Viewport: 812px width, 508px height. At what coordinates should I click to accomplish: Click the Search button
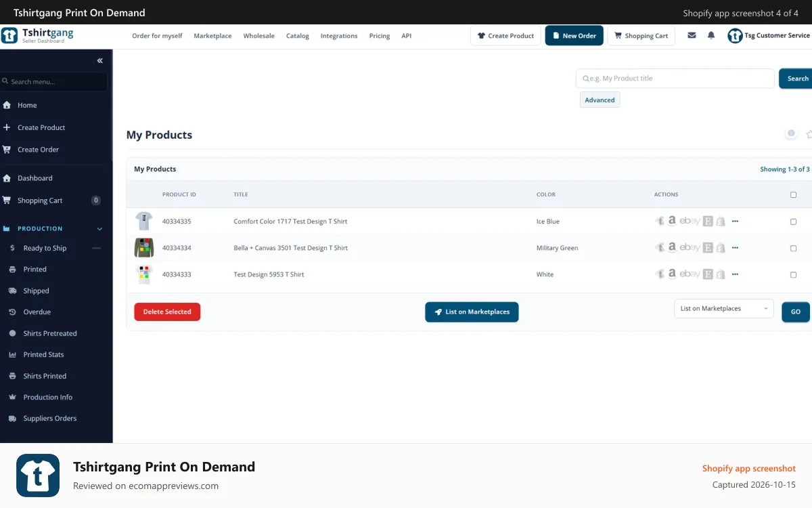coord(796,79)
